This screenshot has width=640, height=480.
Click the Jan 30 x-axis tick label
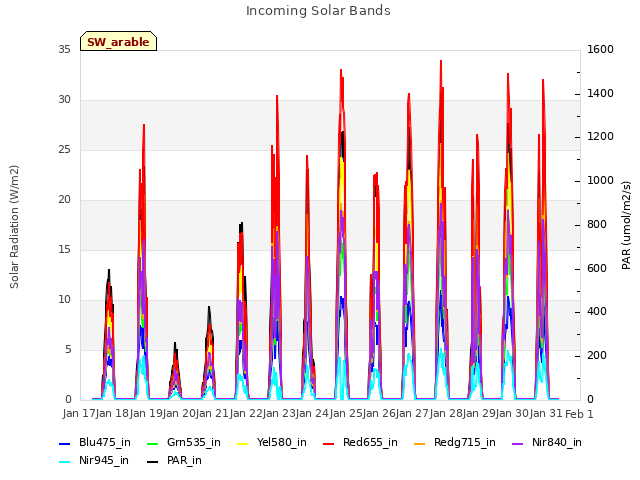(x=513, y=413)
